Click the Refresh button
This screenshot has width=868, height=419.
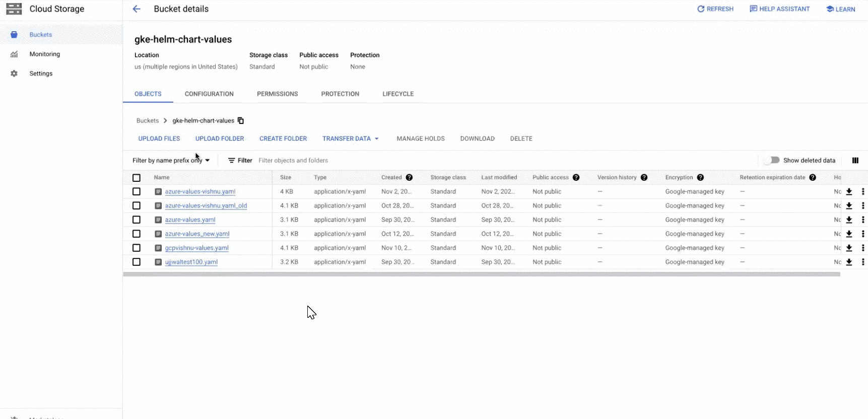pos(715,9)
